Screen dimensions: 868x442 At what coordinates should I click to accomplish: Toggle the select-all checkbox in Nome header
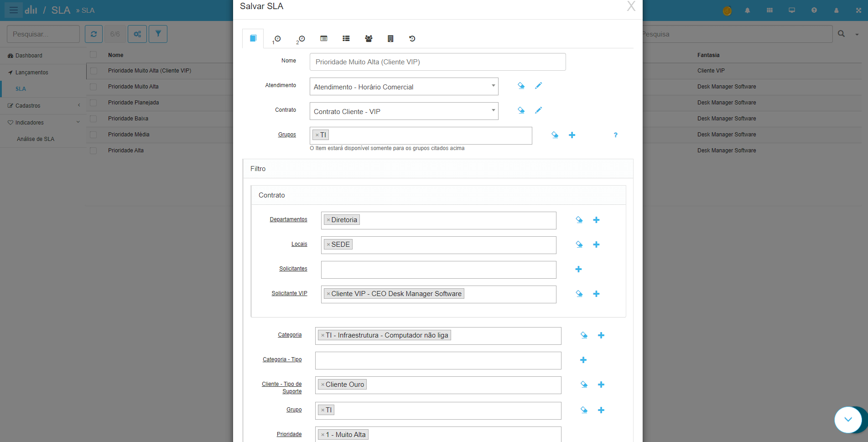[94, 55]
